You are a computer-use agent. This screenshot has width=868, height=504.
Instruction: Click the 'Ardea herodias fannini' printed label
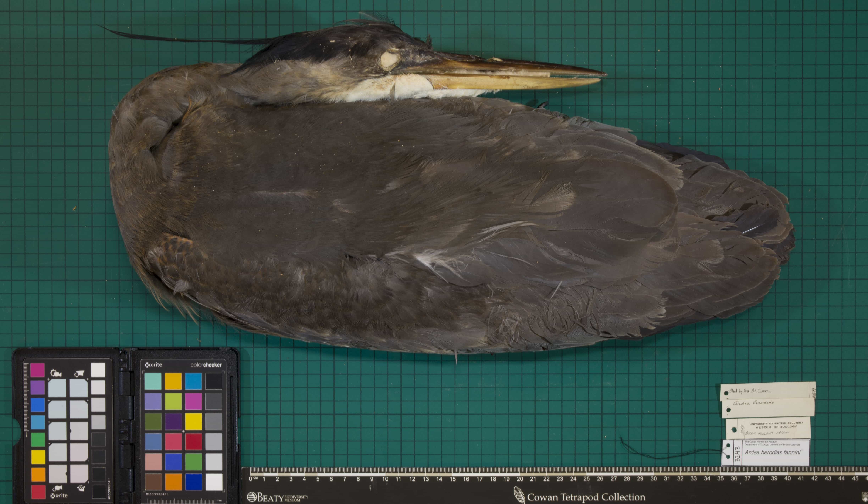tap(772, 453)
